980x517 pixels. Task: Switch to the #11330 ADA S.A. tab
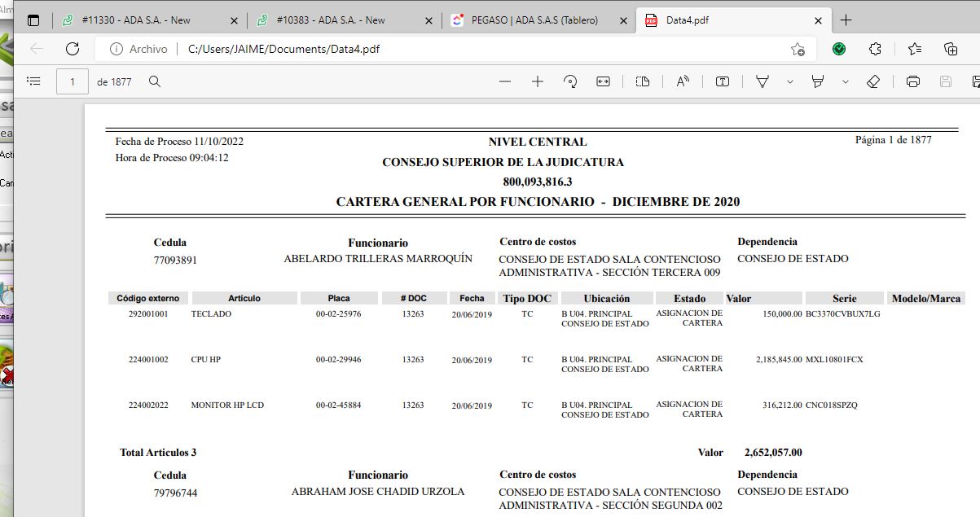[136, 20]
